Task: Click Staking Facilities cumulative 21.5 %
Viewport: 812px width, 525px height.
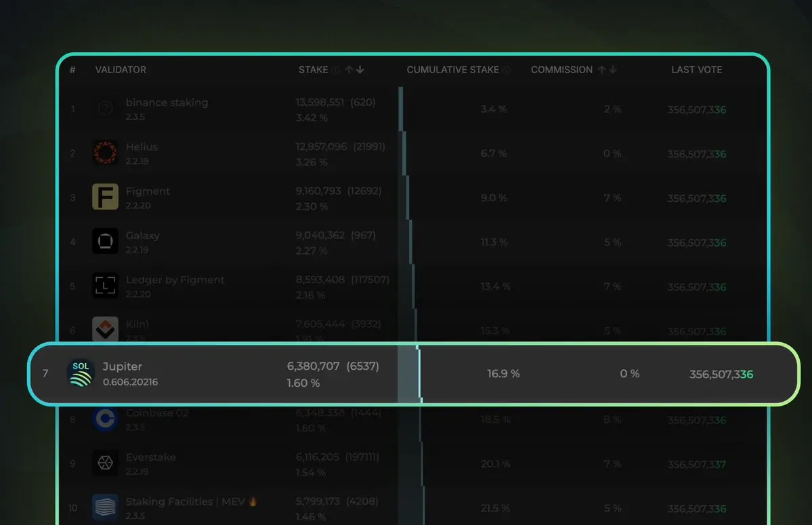Action: coord(495,509)
